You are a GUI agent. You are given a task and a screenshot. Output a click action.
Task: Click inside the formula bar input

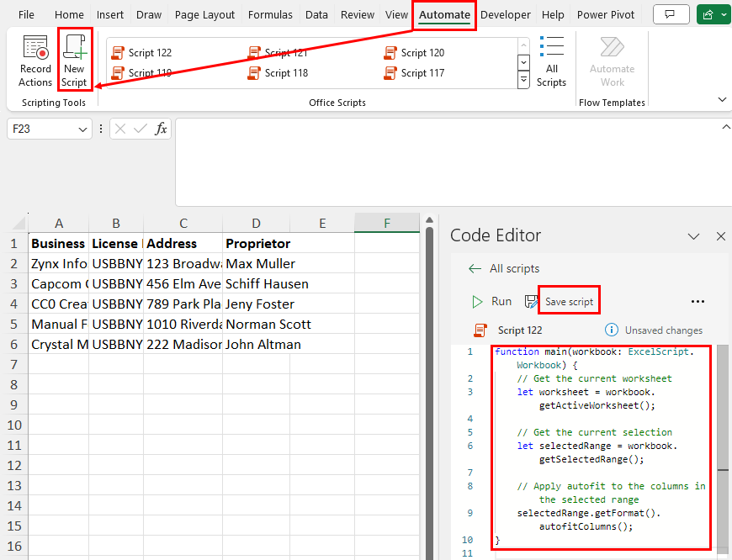coord(453,161)
